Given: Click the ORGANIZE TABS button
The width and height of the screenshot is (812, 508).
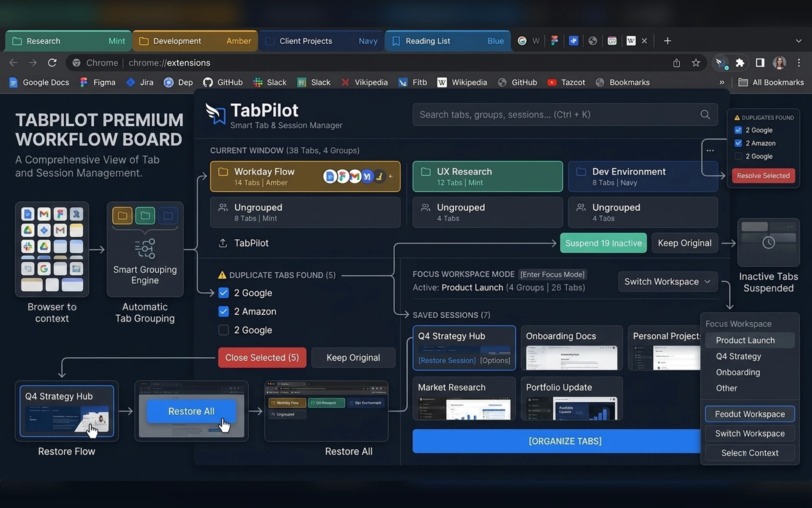Looking at the screenshot, I should tap(557, 441).
